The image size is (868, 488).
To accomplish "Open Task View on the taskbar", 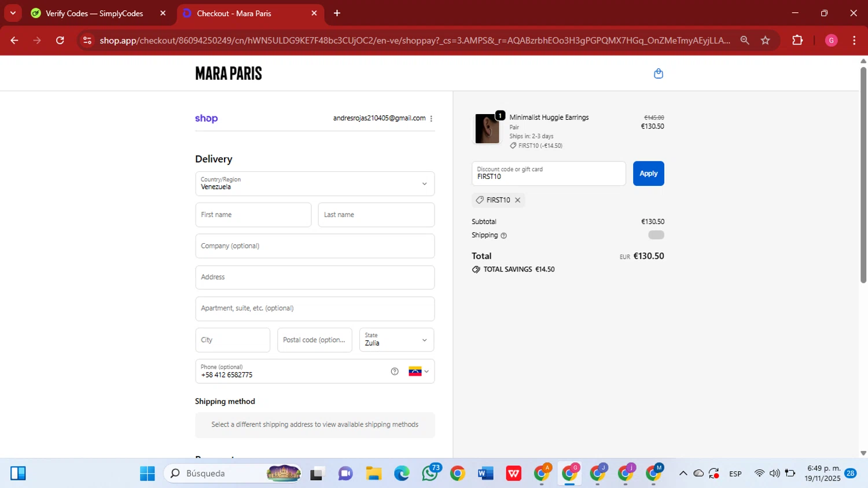I will (317, 474).
